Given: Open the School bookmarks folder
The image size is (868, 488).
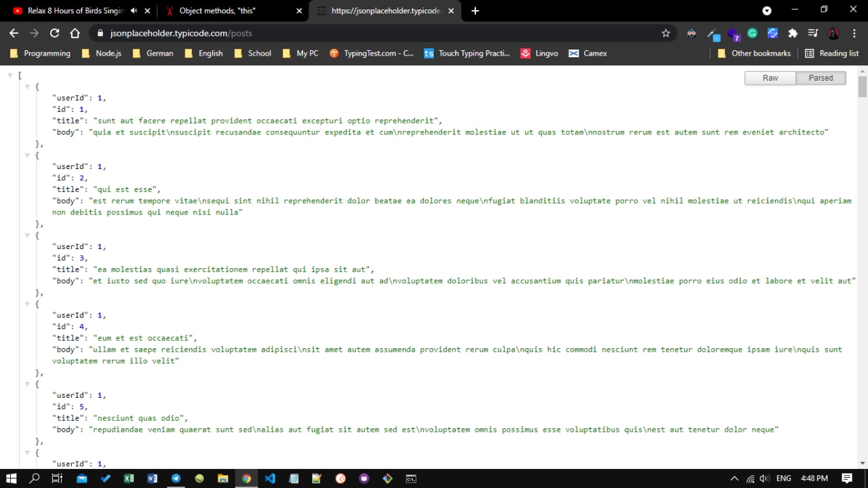Looking at the screenshot, I should pos(253,53).
